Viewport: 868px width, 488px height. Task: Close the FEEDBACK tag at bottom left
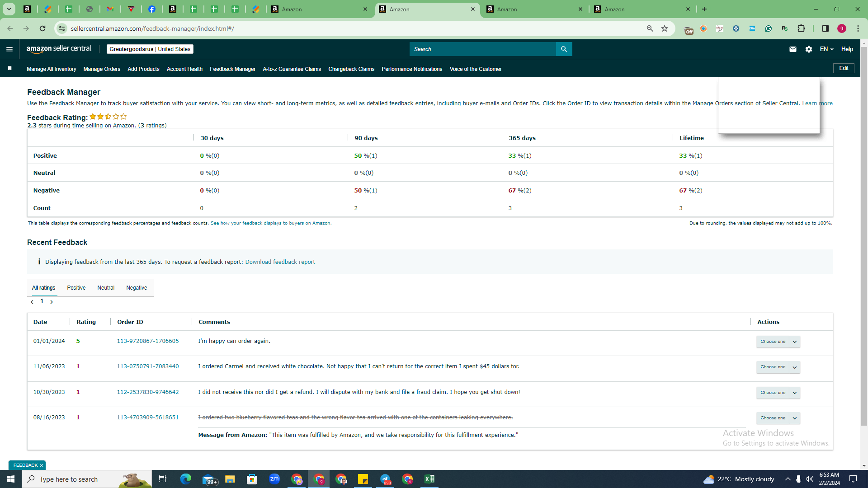pyautogui.click(x=42, y=465)
